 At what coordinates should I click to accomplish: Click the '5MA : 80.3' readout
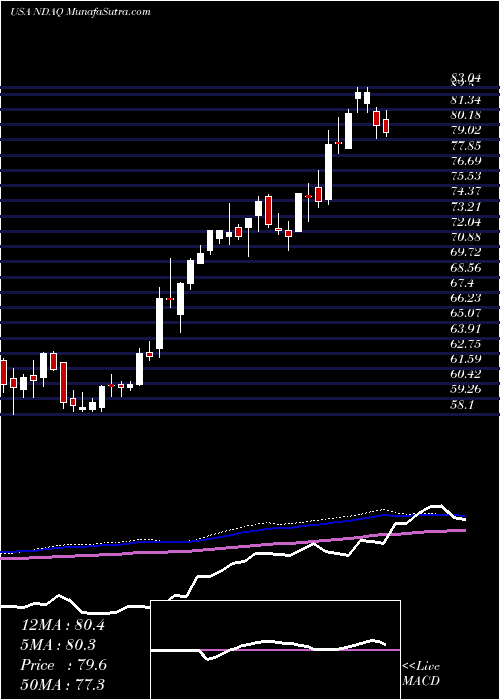[59, 645]
